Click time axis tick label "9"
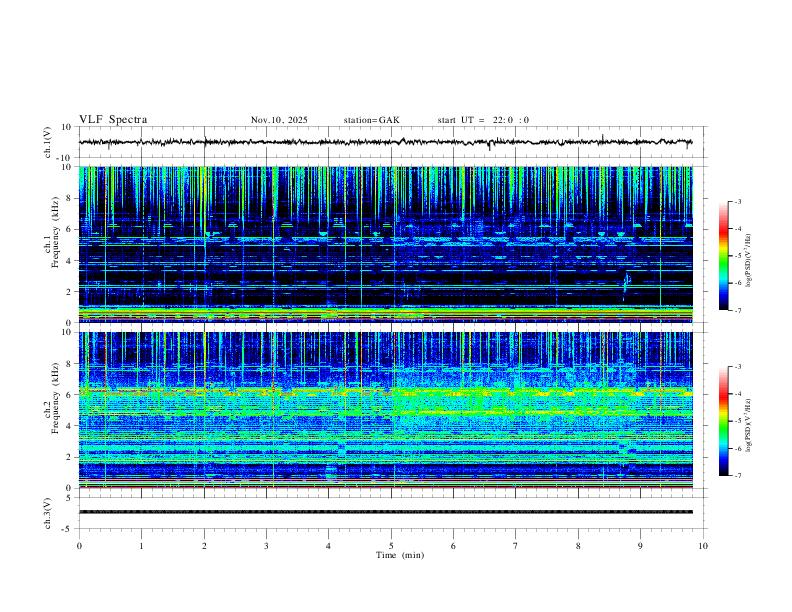The width and height of the screenshot is (792, 612). [640, 546]
